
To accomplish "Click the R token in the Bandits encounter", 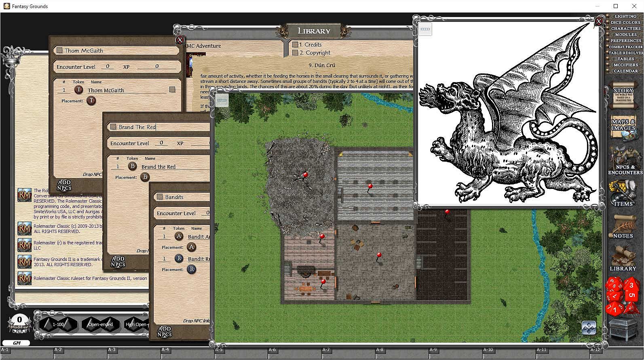I will (x=179, y=258).
